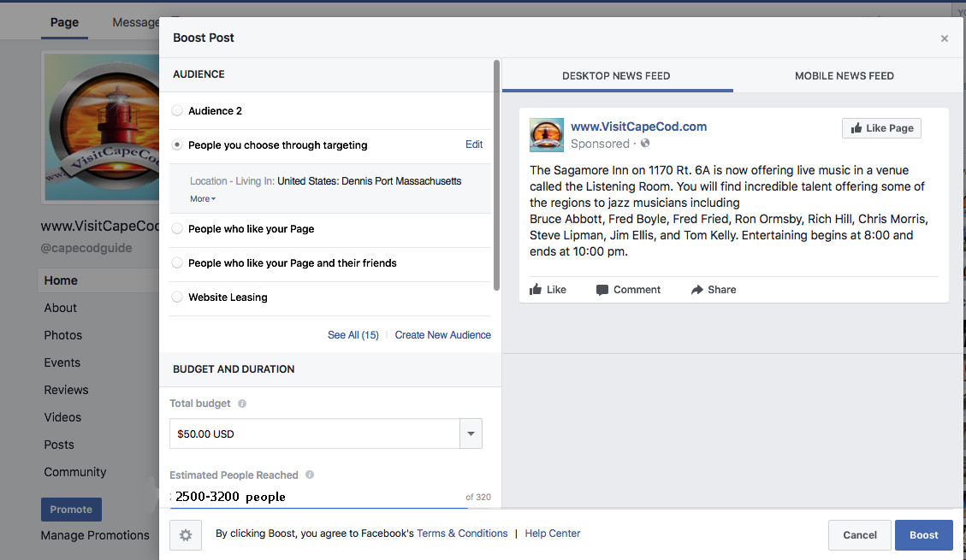This screenshot has height=560, width=966.
Task: Click the Comment speech bubble icon
Action: (602, 290)
